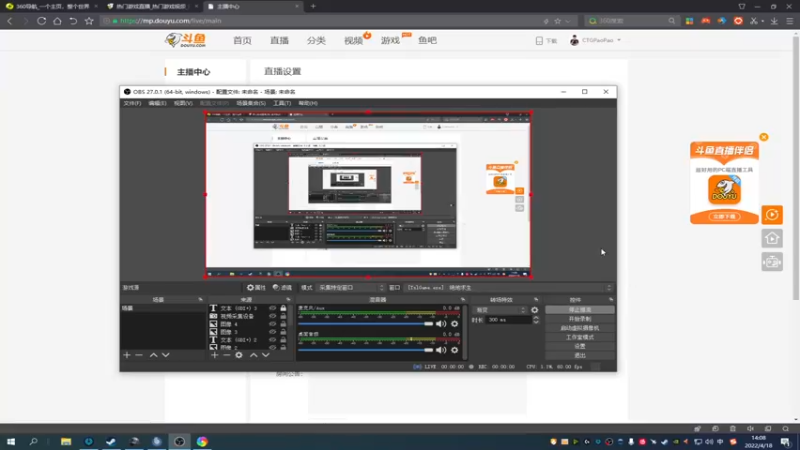Open settings gear for first mixer channel
This screenshot has height=450, width=800.
click(x=454, y=324)
